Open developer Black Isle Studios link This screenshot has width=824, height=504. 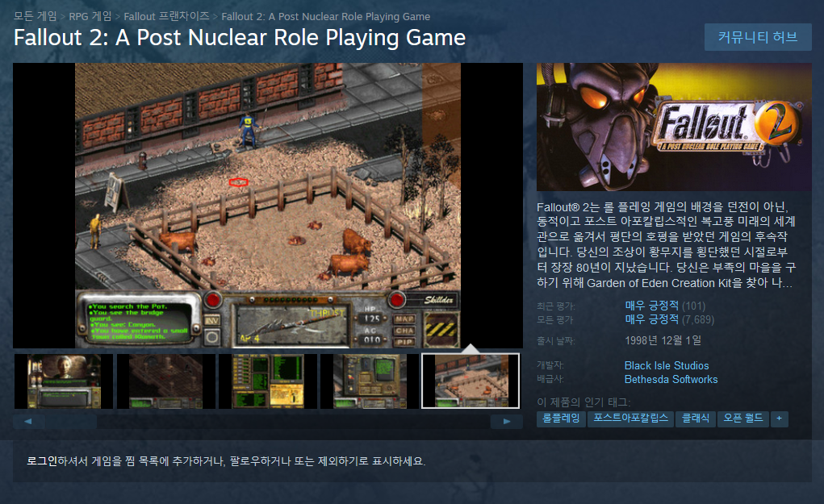(667, 365)
